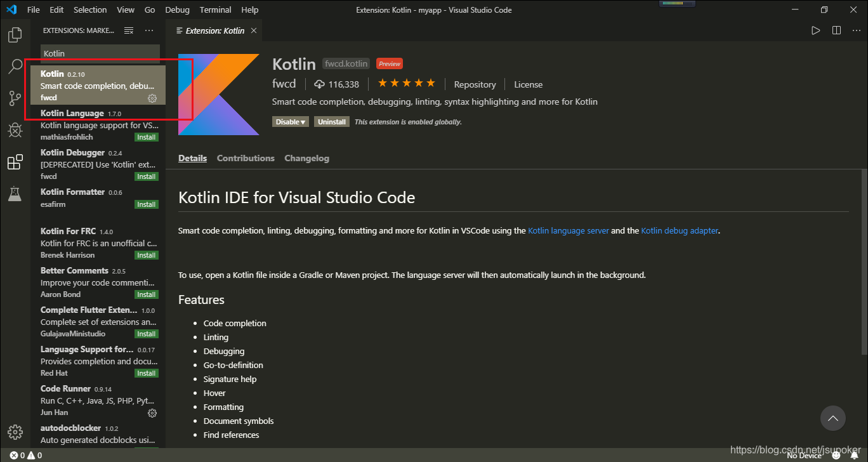Switch to the Details tab
868x462 pixels.
click(x=192, y=158)
